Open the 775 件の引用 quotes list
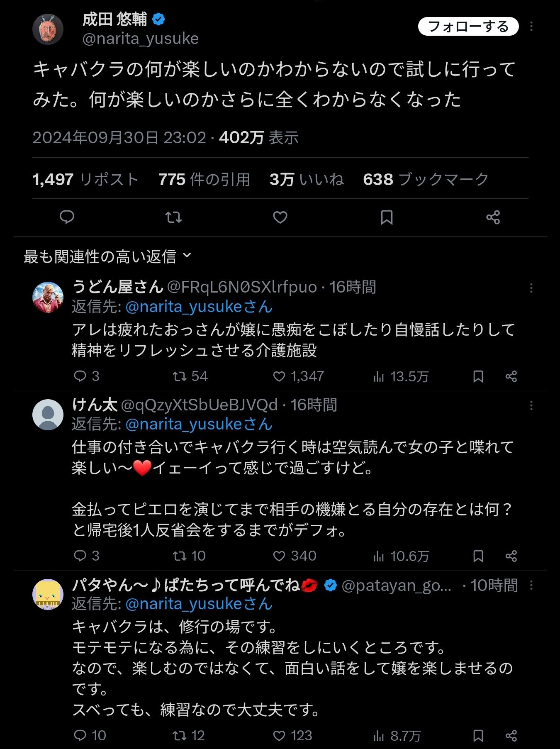Image resolution: width=560 pixels, height=749 pixels. coord(204,179)
